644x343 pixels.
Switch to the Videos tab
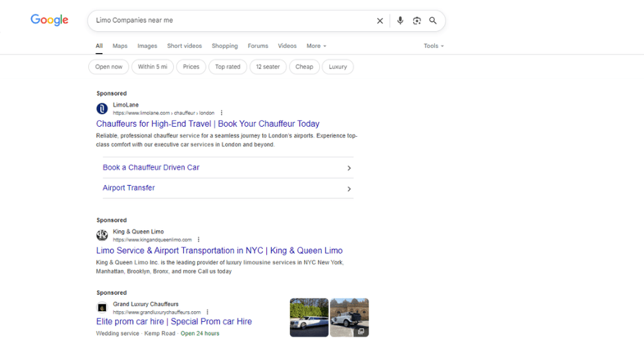point(287,46)
